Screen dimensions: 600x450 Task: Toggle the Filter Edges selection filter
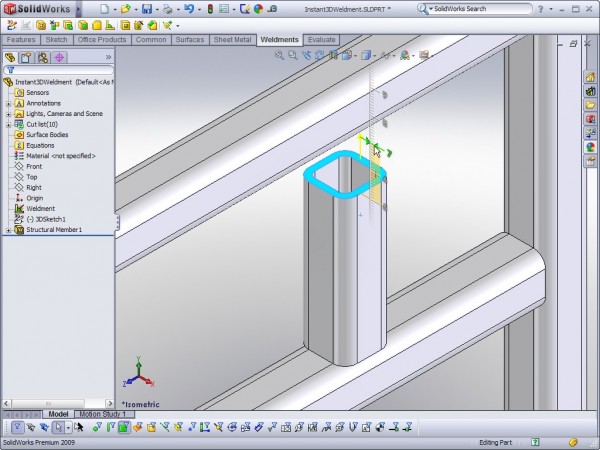(111, 427)
